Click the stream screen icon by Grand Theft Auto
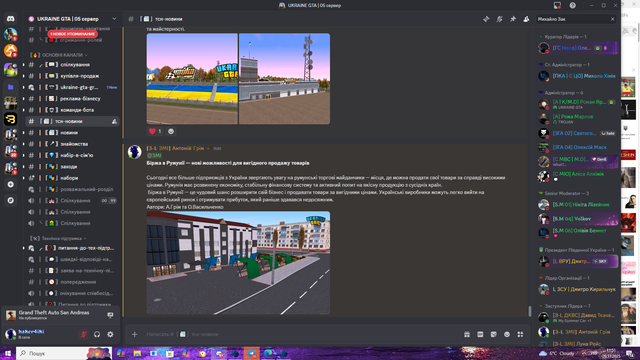640x360 pixels. click(x=110, y=315)
